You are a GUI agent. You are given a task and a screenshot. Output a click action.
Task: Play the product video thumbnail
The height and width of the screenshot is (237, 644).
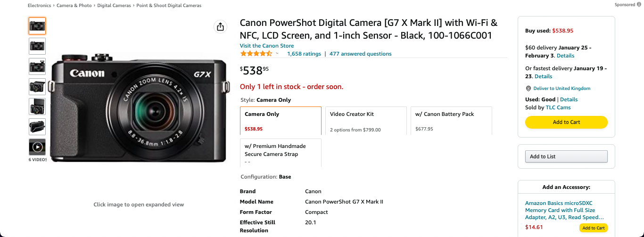tap(37, 147)
